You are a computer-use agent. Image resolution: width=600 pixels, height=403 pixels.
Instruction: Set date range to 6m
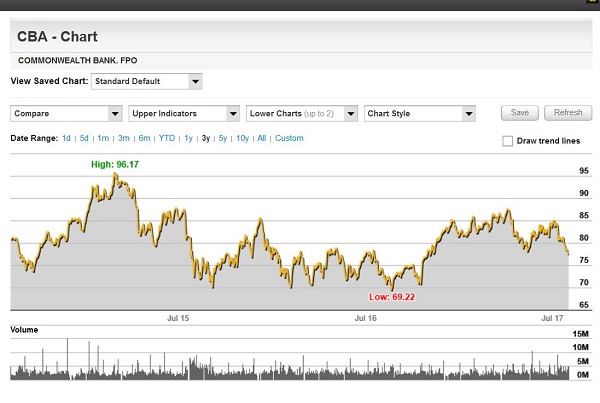[145, 138]
